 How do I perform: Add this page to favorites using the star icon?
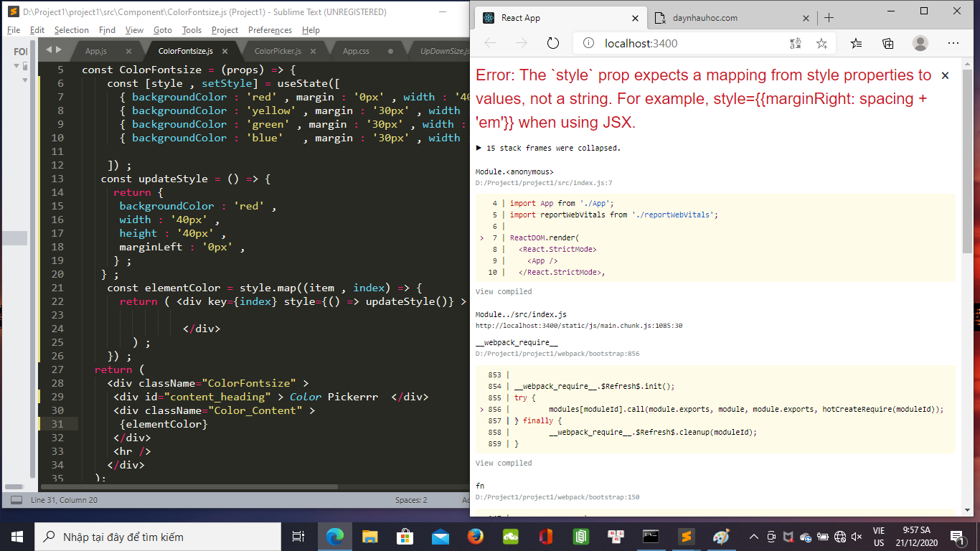(821, 44)
